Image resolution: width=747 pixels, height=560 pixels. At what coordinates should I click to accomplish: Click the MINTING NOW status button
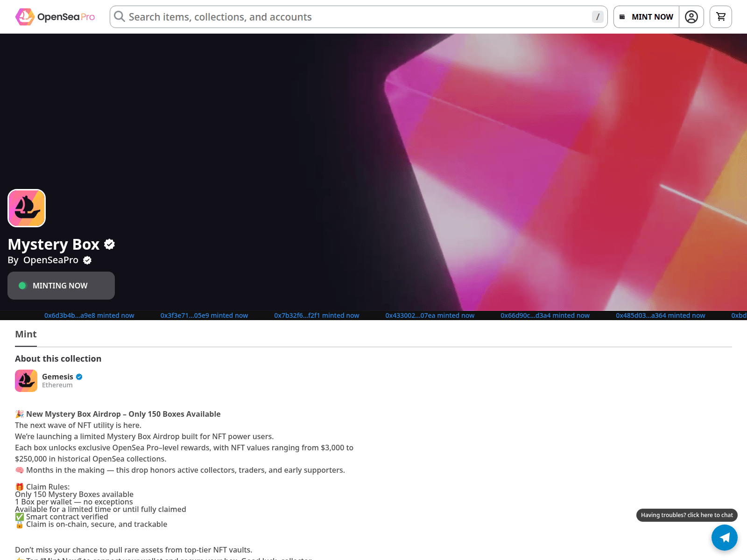coord(61,286)
